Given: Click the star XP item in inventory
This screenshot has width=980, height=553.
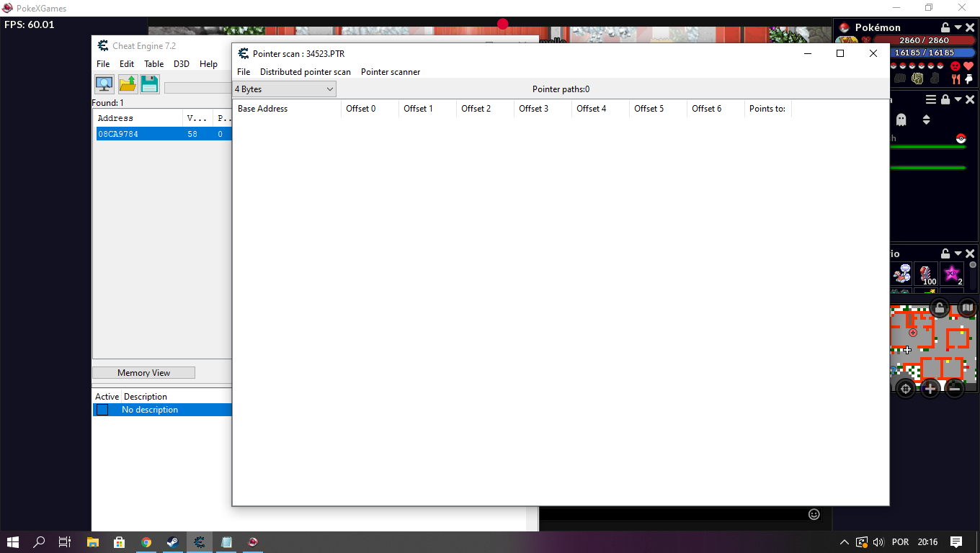Looking at the screenshot, I should pyautogui.click(x=952, y=274).
